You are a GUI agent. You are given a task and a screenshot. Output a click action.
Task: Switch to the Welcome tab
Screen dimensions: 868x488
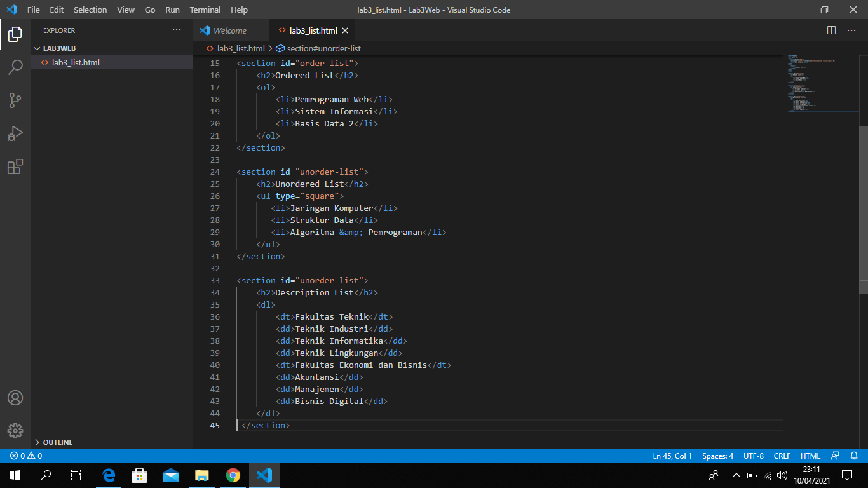(x=231, y=30)
